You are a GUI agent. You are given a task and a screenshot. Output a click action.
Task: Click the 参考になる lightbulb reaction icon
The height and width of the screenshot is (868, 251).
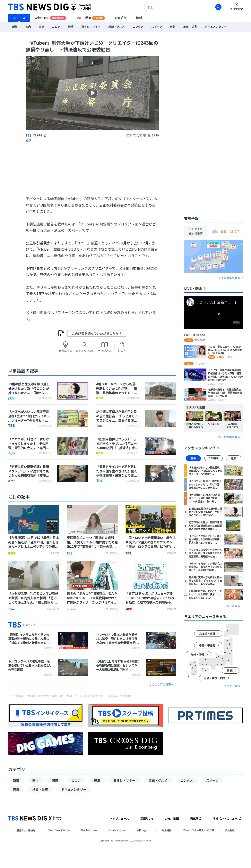[65, 344]
